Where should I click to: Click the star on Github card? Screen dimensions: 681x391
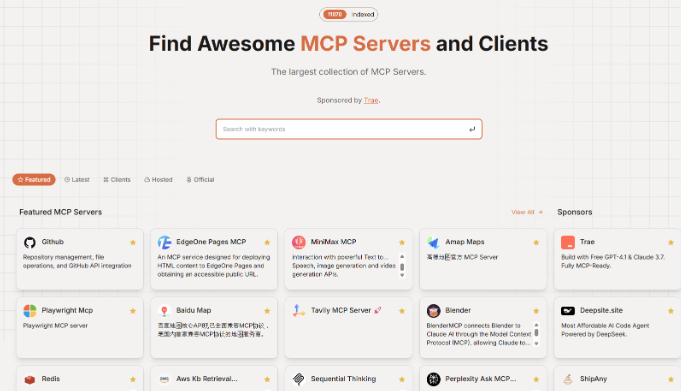click(x=133, y=242)
